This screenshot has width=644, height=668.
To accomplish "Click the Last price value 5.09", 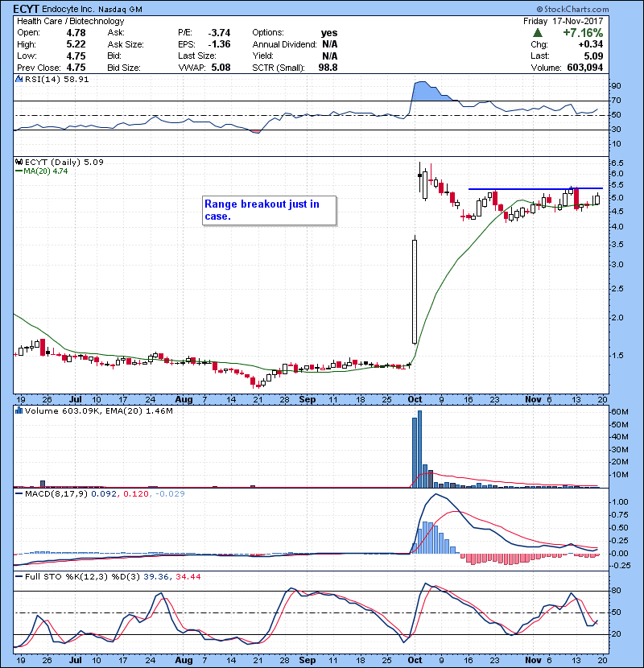I will coord(594,56).
